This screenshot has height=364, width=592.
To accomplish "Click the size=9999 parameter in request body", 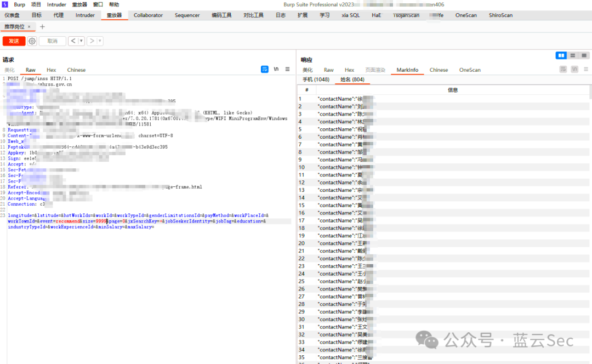I will tap(95, 221).
